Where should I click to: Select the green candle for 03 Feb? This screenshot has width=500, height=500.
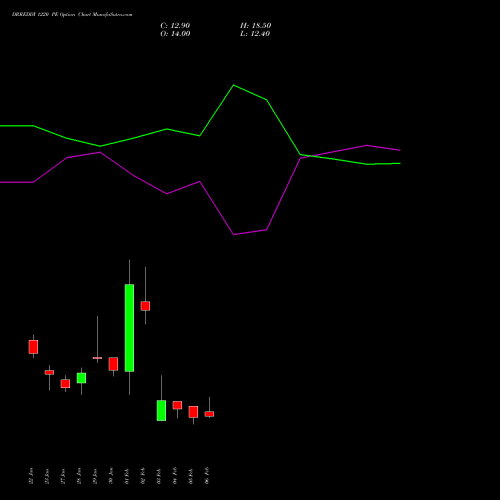point(161,410)
